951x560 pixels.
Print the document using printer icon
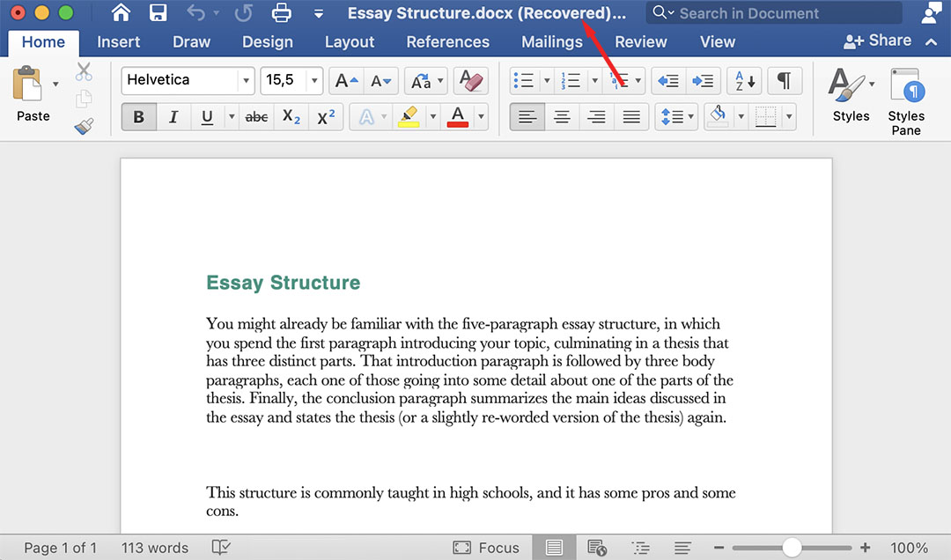(x=281, y=12)
